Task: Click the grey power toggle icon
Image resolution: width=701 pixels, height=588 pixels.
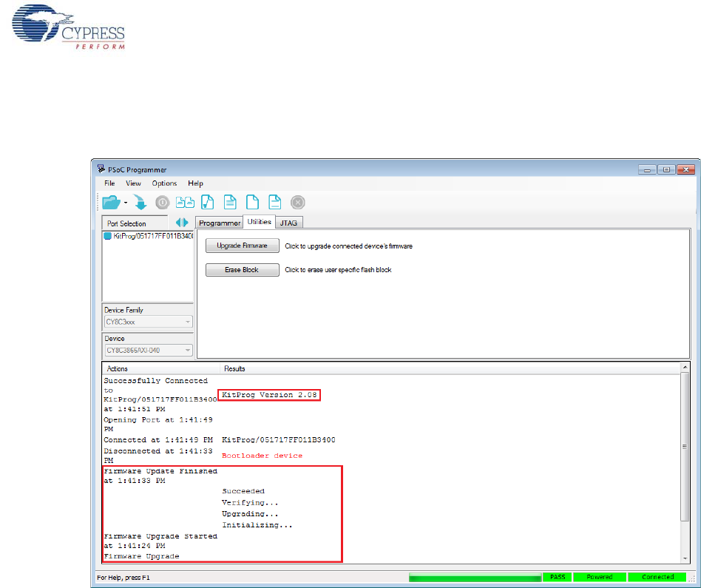Action: tap(162, 203)
